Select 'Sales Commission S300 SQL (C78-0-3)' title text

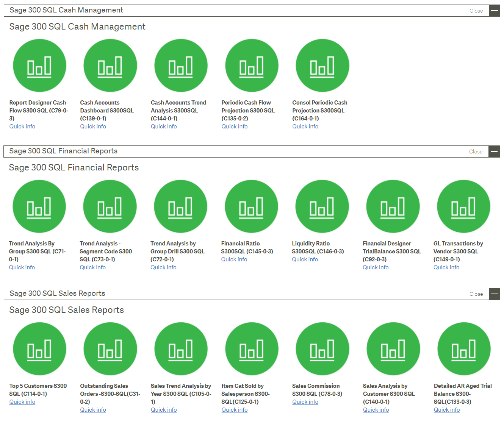point(317,390)
